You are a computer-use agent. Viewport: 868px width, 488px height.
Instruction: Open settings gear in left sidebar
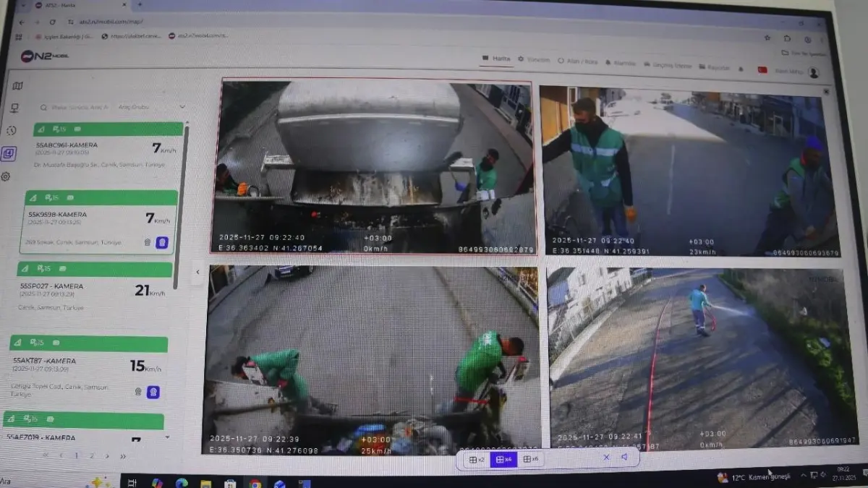pos(6,176)
